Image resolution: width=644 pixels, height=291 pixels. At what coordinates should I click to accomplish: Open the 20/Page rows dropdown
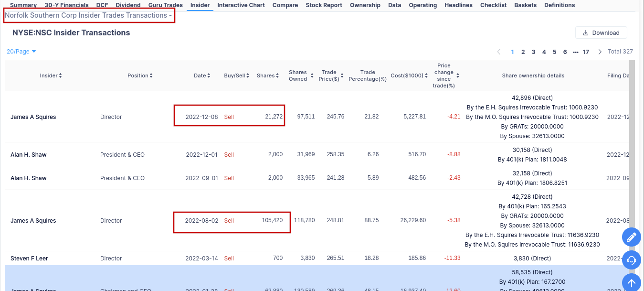pos(21,51)
